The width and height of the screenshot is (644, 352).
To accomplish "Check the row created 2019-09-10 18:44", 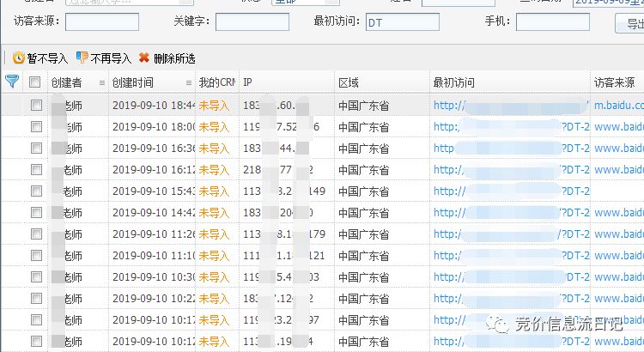I will tap(37, 105).
